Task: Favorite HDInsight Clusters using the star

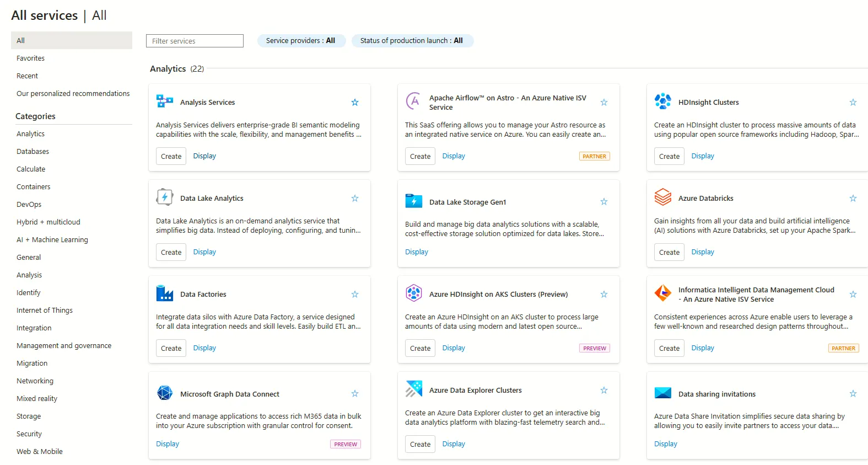Action: coord(853,102)
